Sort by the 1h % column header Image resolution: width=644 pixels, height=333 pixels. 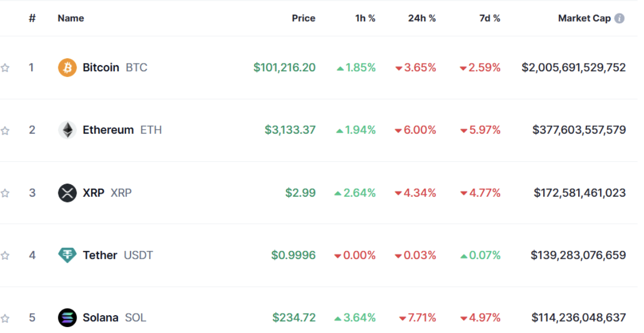(365, 18)
